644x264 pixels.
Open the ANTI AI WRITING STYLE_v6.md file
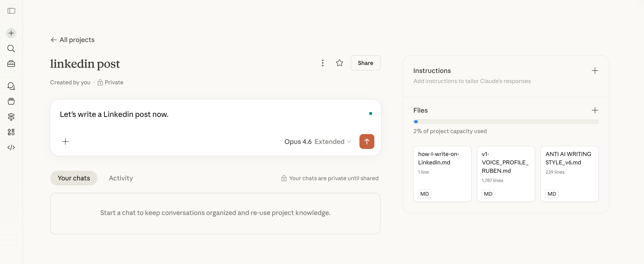pyautogui.click(x=569, y=174)
